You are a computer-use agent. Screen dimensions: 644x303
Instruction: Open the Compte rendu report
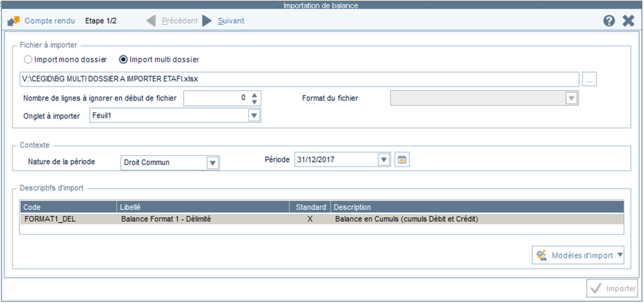click(49, 21)
